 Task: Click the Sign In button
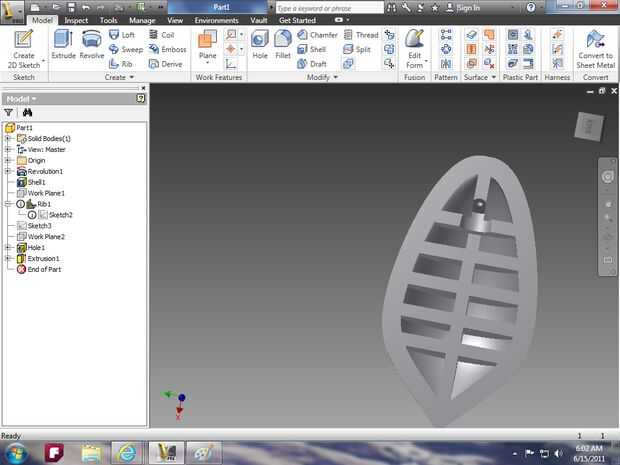(468, 7)
